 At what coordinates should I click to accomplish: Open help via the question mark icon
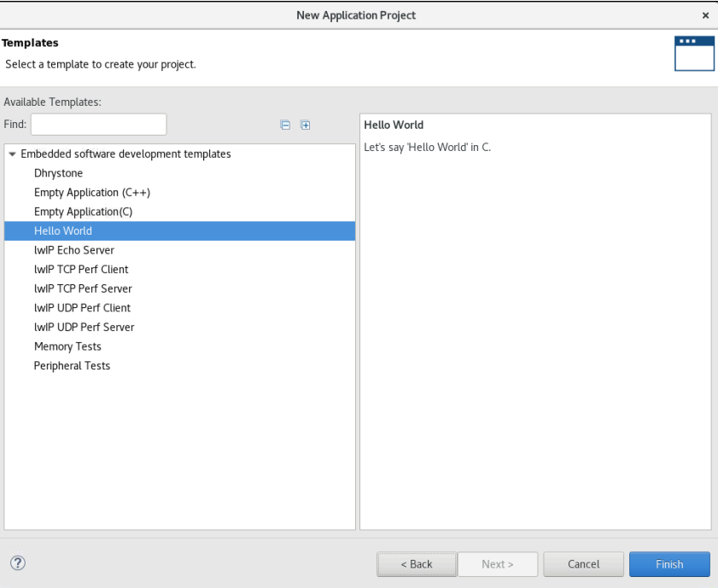[17, 563]
